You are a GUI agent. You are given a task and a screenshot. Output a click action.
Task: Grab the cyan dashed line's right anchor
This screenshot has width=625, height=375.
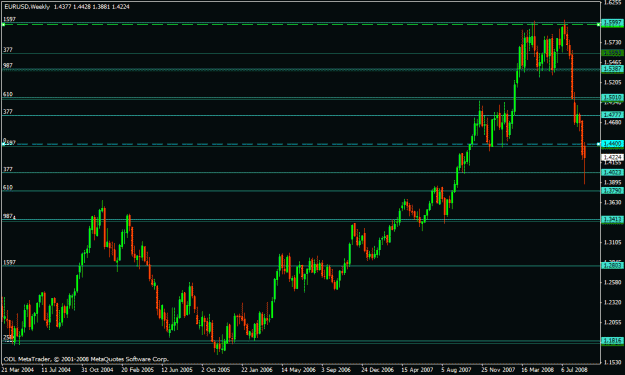pos(599,144)
